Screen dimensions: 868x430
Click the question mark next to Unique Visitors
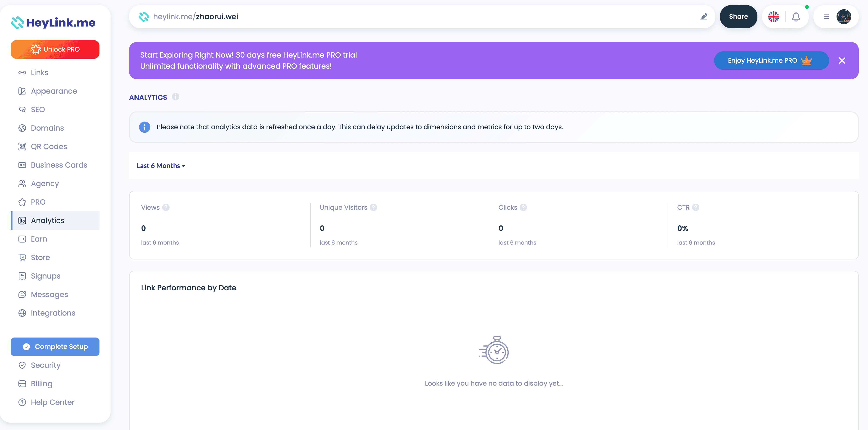373,207
